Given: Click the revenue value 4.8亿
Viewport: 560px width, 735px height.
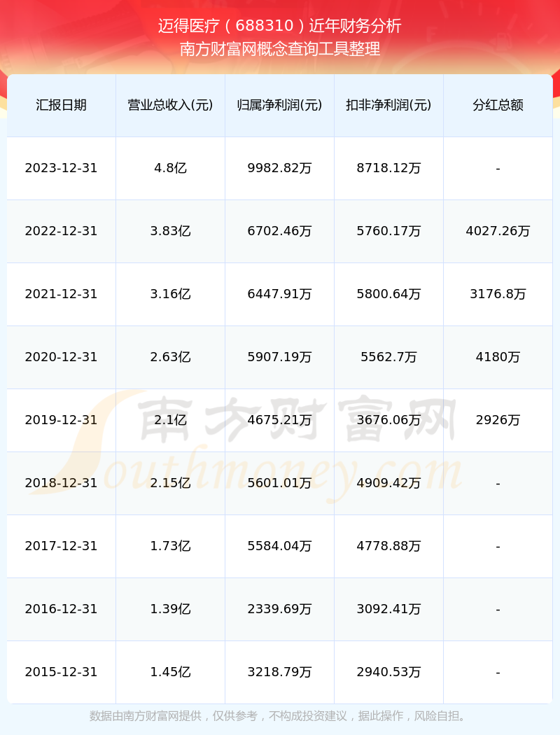Looking at the screenshot, I should pos(171,168).
